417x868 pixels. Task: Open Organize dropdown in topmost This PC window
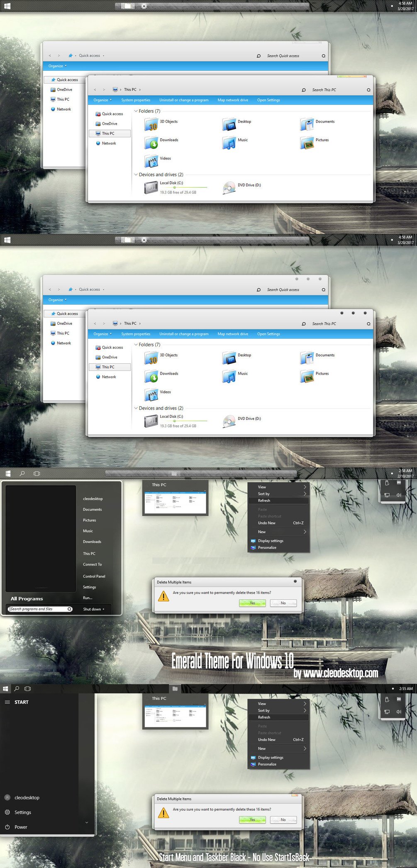102,100
